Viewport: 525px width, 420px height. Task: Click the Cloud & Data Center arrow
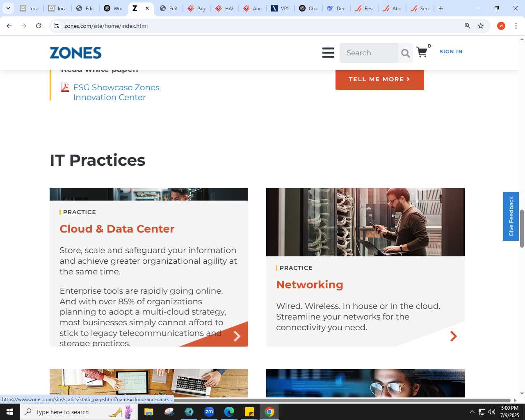point(237,336)
